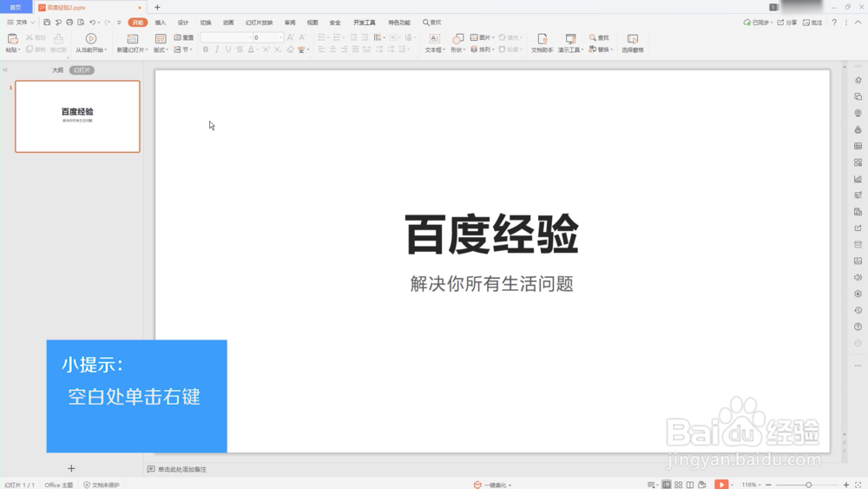The image size is (868, 489).
Task: Open the Insert (插入) ribbon tab
Action: click(161, 23)
